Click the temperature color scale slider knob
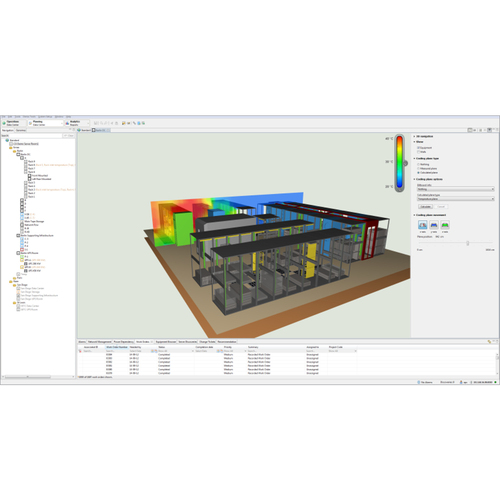 [x=406, y=163]
